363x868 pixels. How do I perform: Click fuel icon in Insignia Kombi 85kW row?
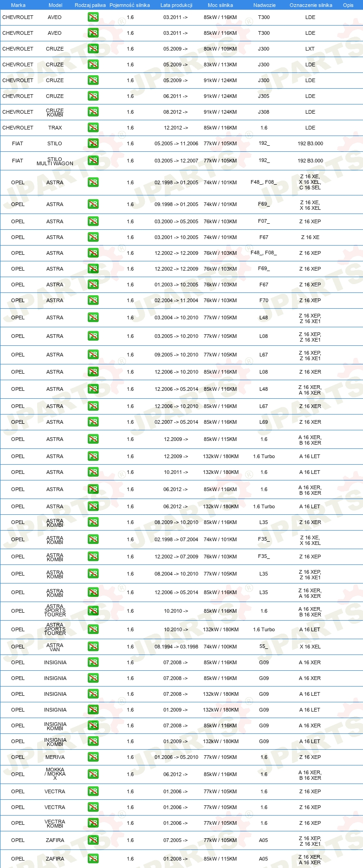coord(93,725)
